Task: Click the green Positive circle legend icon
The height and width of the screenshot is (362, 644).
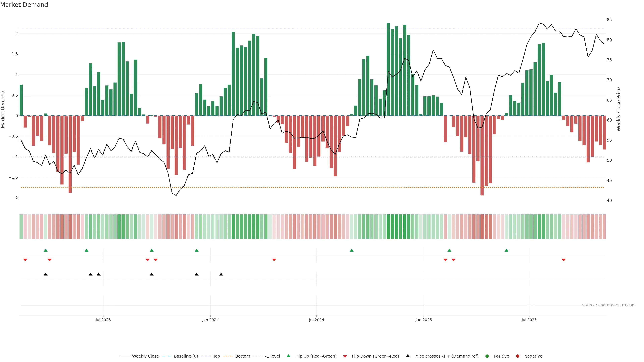Action: click(x=487, y=356)
